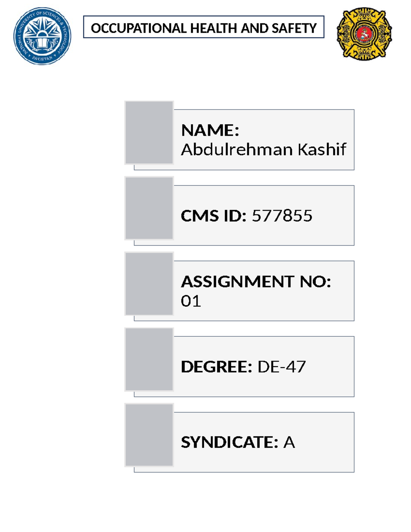Click the red center of the yellow emblem

point(364,34)
